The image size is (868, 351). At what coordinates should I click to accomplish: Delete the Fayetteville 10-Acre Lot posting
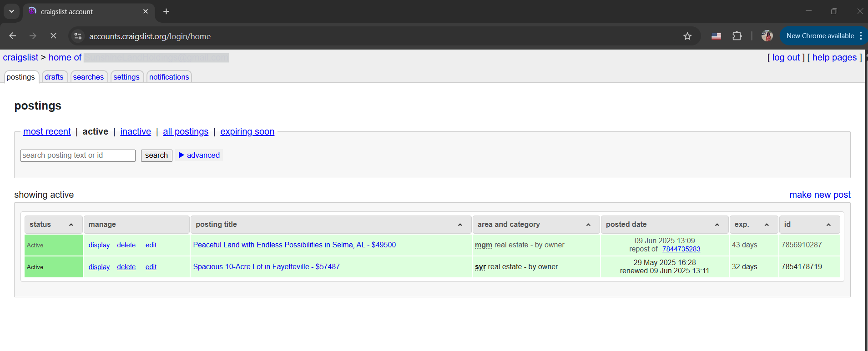pyautogui.click(x=126, y=267)
